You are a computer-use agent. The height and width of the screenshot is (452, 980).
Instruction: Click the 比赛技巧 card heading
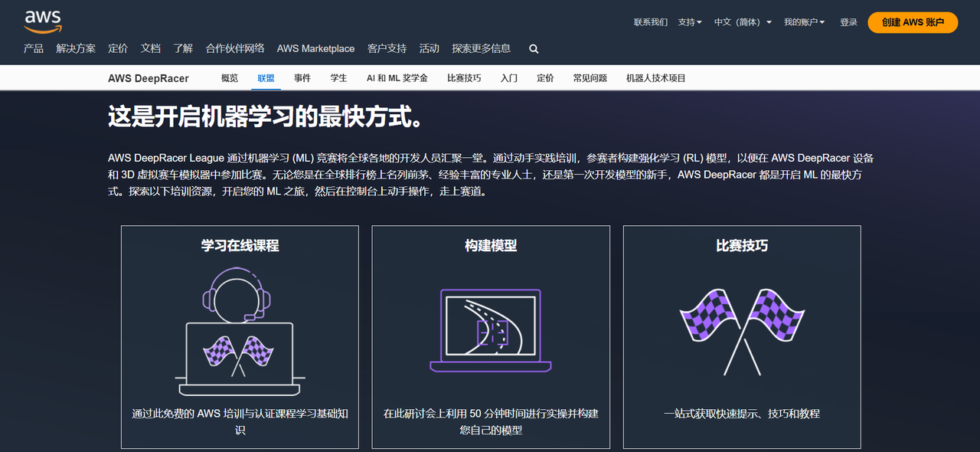tap(742, 246)
